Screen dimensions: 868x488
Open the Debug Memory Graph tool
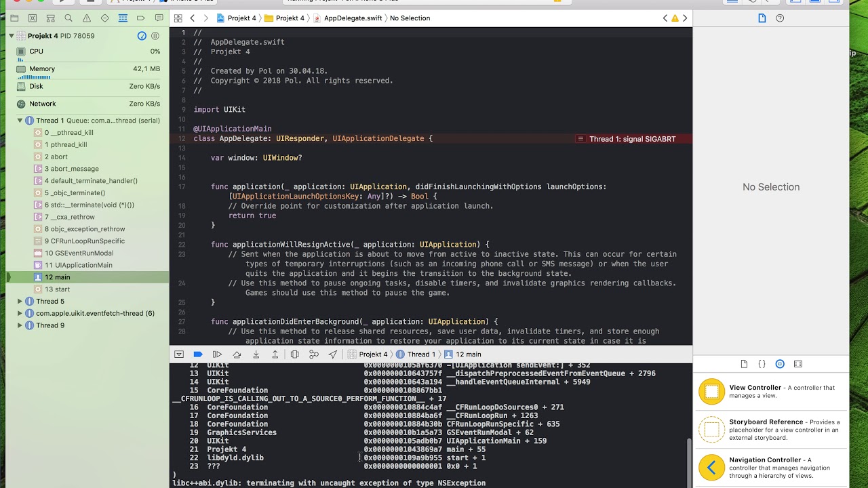313,354
